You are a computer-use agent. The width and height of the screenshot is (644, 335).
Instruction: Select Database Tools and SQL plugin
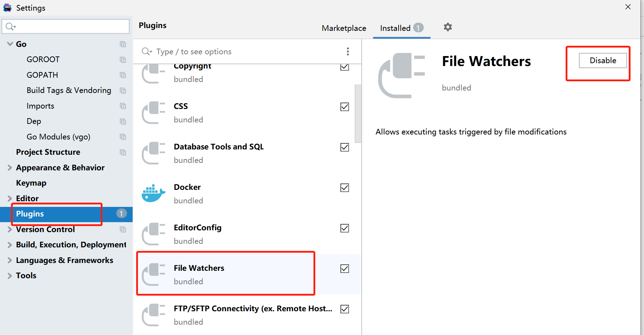(247, 153)
